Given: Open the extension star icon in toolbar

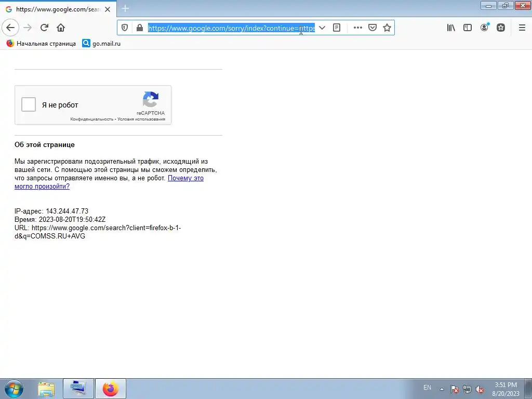Looking at the screenshot, I should [501, 28].
